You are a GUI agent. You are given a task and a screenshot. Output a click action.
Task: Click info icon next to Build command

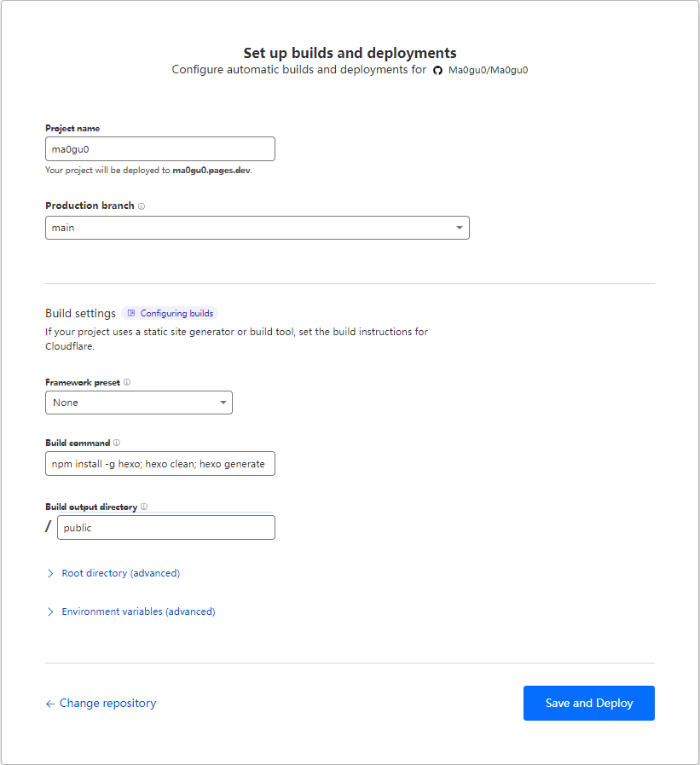tap(117, 443)
